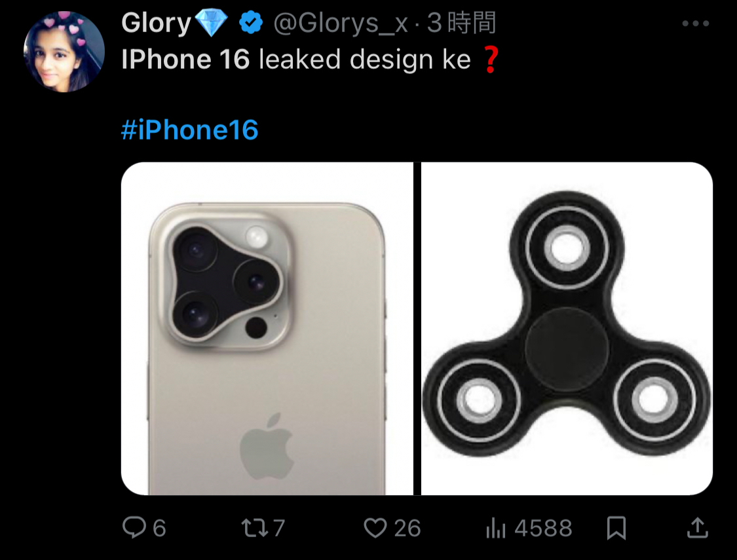Click the 3 時間 timestamp
The image size is (737, 560).
(x=461, y=23)
